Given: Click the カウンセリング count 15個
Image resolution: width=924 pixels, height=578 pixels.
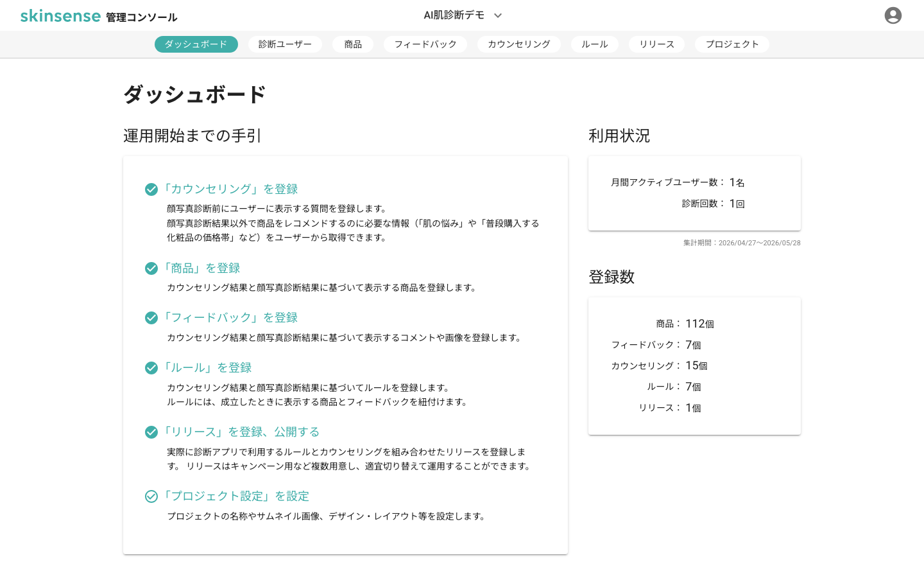Looking at the screenshot, I should [696, 365].
